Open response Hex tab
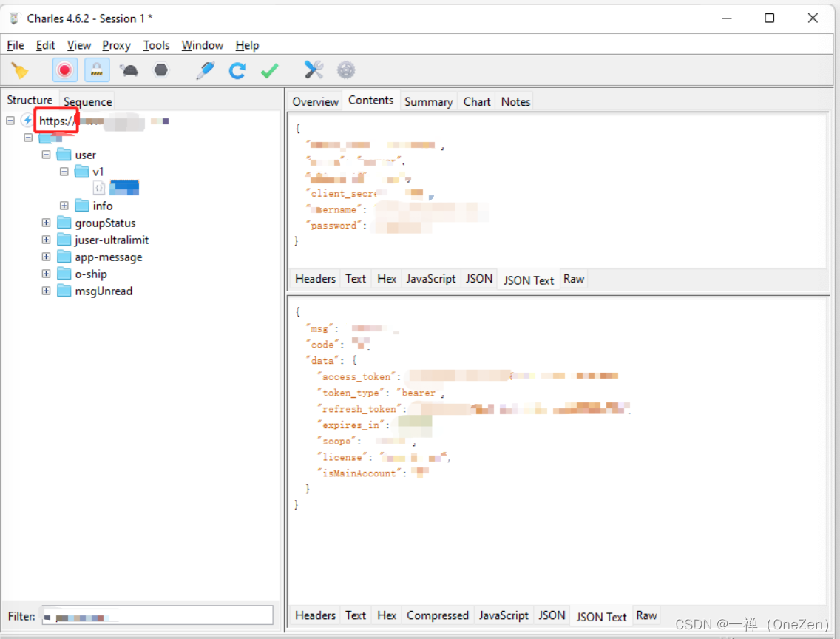 tap(386, 615)
